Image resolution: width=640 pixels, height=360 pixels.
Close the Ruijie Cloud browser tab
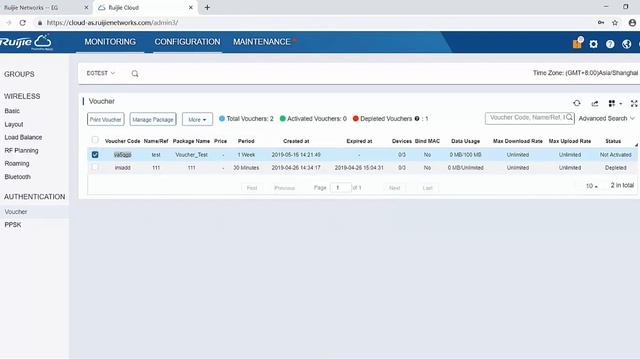191,7
